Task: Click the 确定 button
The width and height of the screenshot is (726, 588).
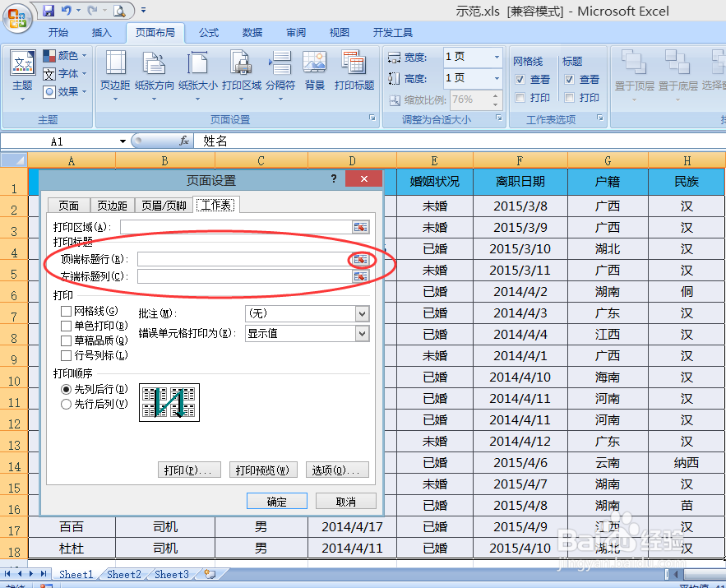Action: click(x=277, y=502)
